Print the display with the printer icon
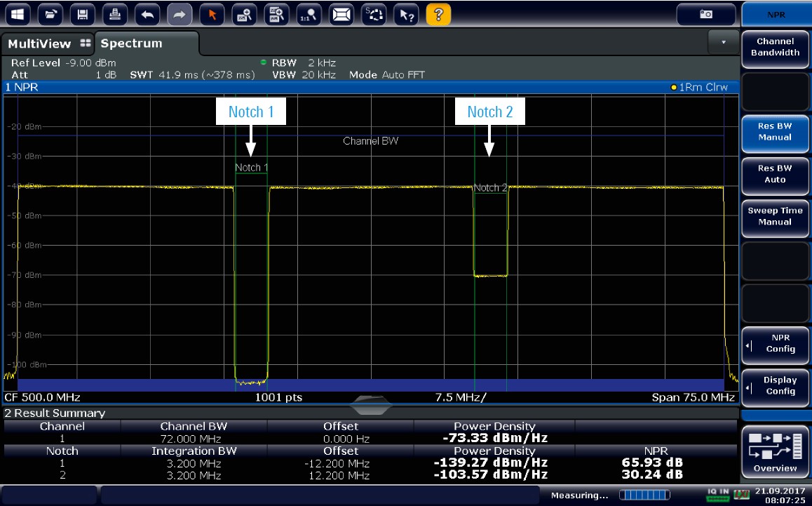This screenshot has height=506, width=812. [x=115, y=14]
